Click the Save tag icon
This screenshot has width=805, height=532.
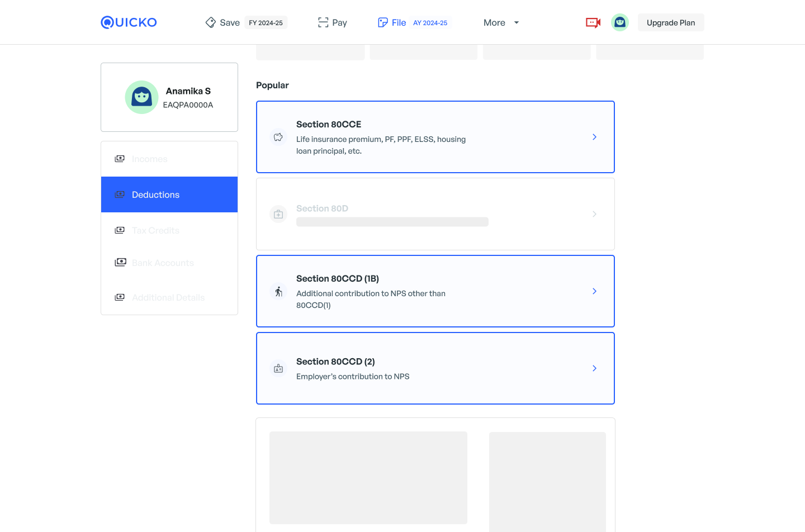pyautogui.click(x=211, y=22)
